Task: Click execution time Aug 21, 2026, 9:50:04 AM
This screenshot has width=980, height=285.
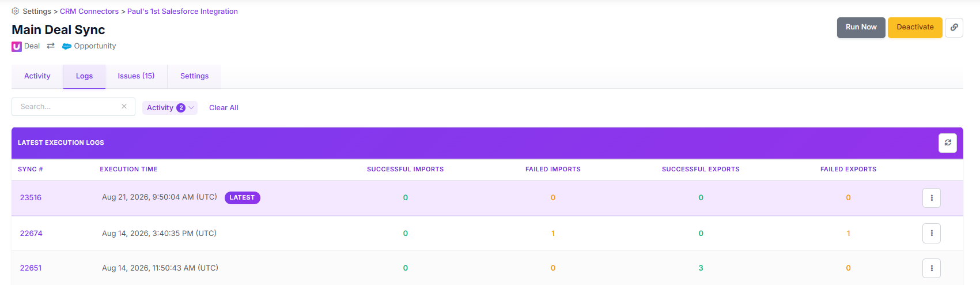Action: pyautogui.click(x=160, y=197)
